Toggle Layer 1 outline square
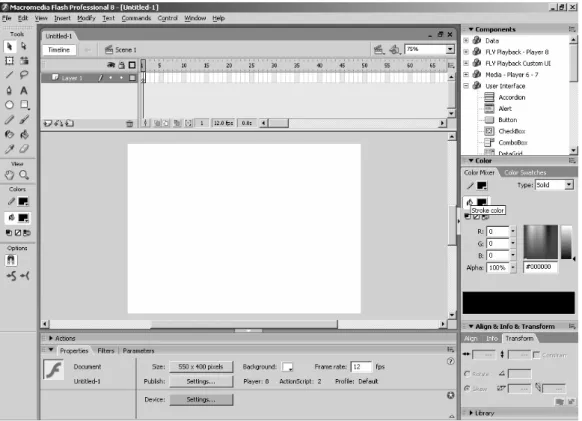582x421 pixels. 132,78
